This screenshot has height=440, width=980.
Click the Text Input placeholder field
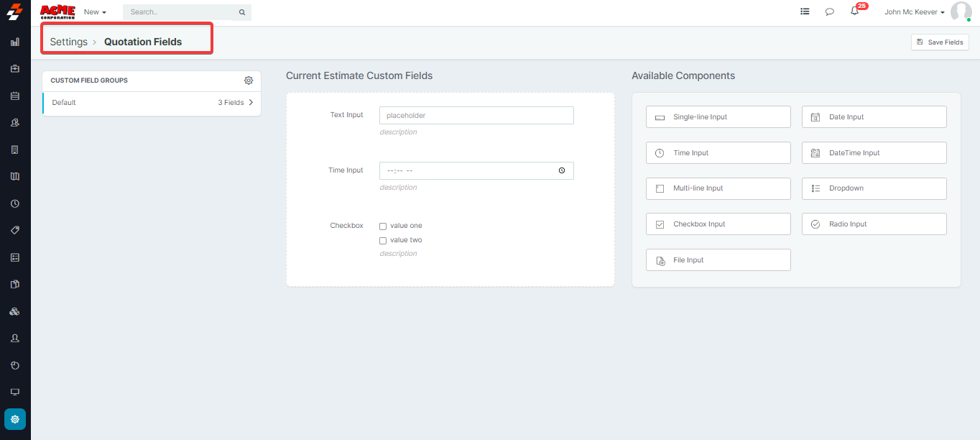tap(476, 115)
